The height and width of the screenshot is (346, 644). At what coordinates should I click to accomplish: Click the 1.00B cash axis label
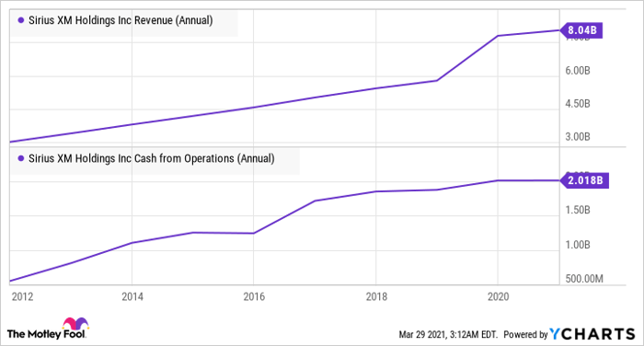click(578, 245)
